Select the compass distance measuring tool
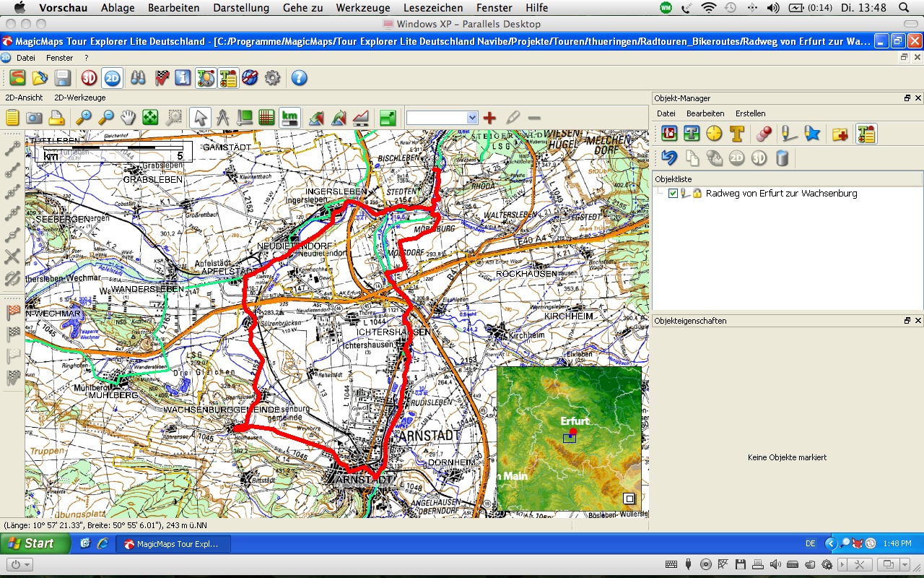The image size is (924, 578). [x=222, y=118]
